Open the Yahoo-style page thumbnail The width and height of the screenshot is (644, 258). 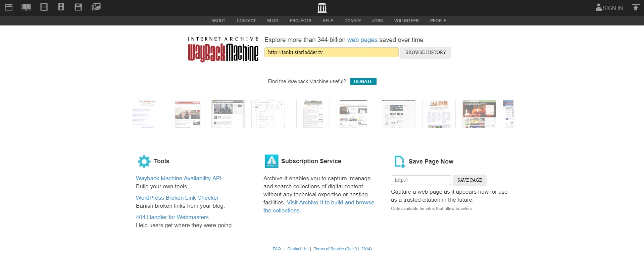click(x=147, y=114)
